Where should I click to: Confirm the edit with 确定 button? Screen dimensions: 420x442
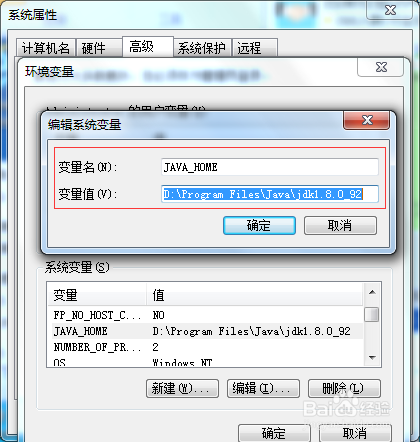coord(259,226)
